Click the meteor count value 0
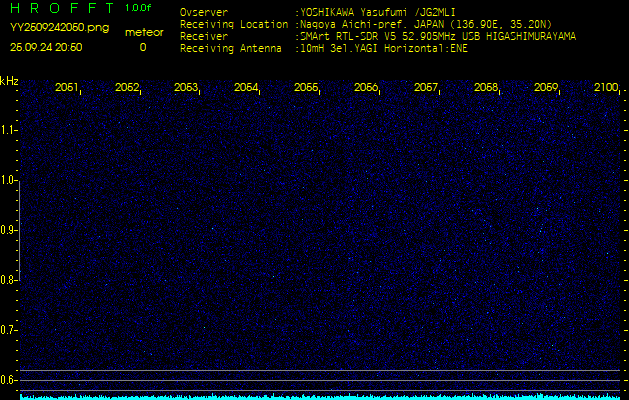Screen dimensions: 629x400 142,47
